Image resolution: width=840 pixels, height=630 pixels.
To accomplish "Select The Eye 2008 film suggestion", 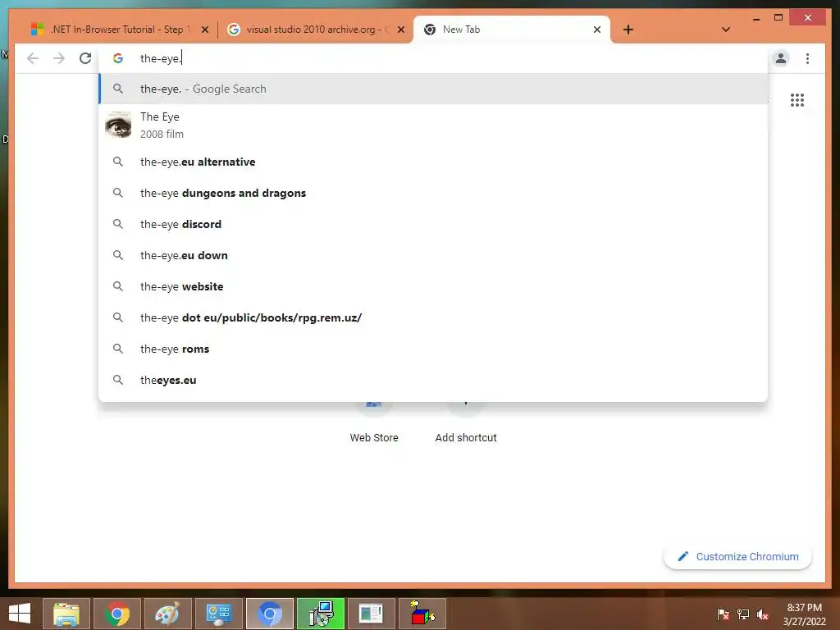I will pyautogui.click(x=433, y=126).
